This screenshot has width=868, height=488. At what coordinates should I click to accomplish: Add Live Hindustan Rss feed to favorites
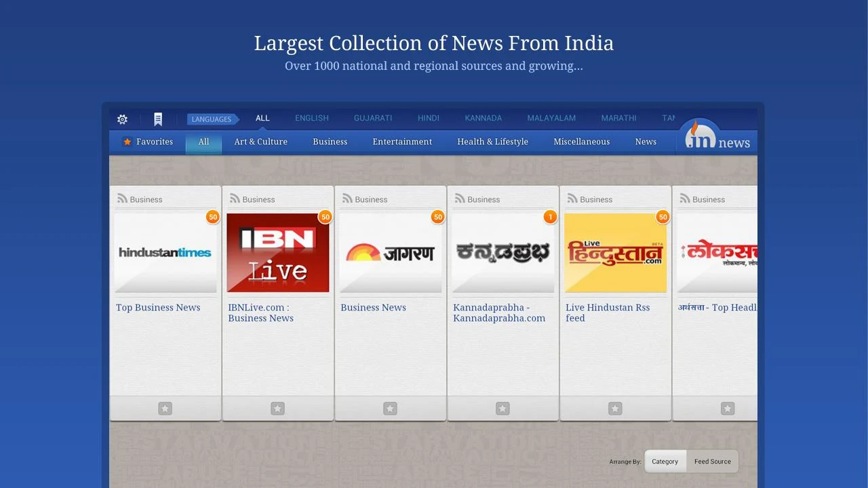[615, 409]
